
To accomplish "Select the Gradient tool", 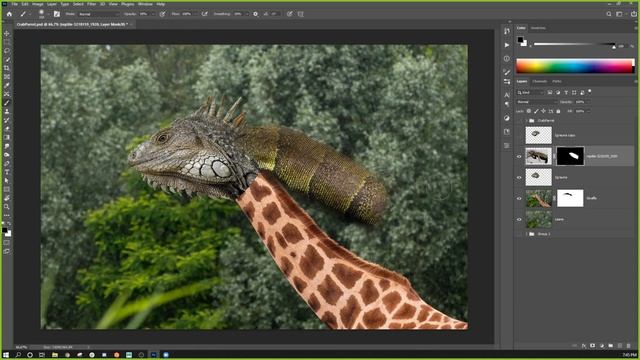I will click(x=7, y=137).
